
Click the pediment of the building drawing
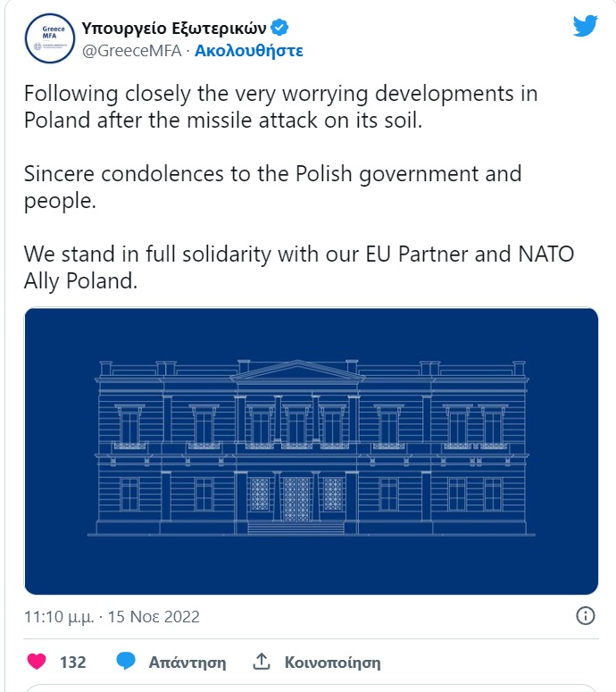pos(297,371)
